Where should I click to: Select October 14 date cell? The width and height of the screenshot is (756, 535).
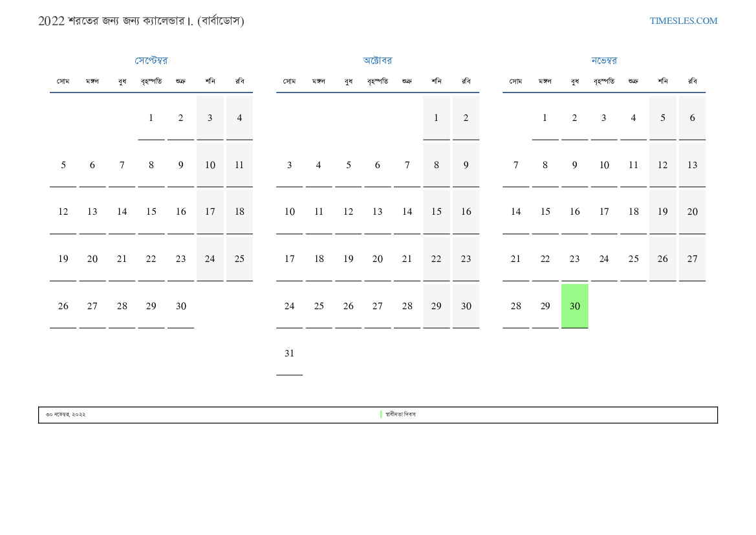pos(407,212)
